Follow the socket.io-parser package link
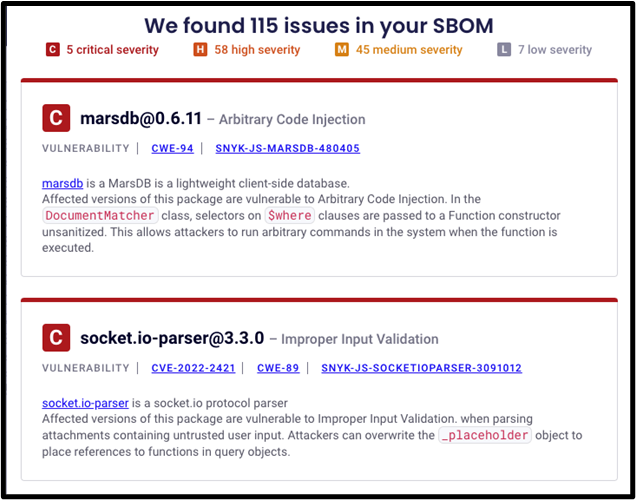The image size is (636, 500). 85,403
